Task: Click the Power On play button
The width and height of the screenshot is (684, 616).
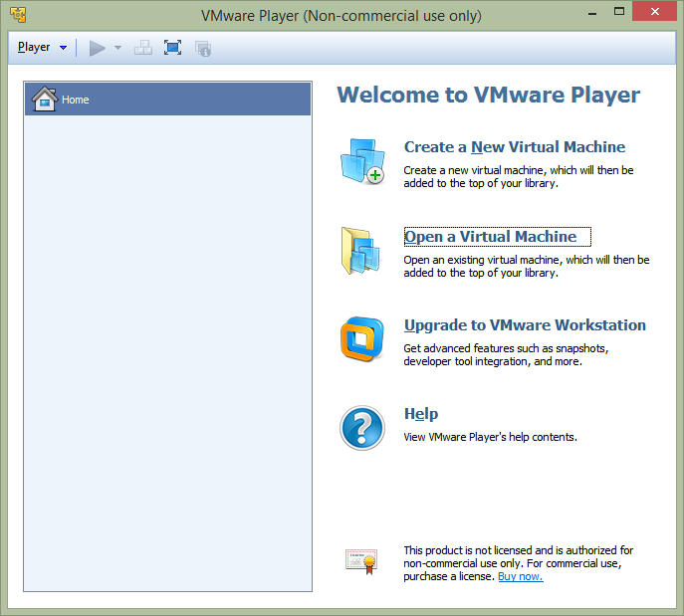Action: pyautogui.click(x=97, y=48)
